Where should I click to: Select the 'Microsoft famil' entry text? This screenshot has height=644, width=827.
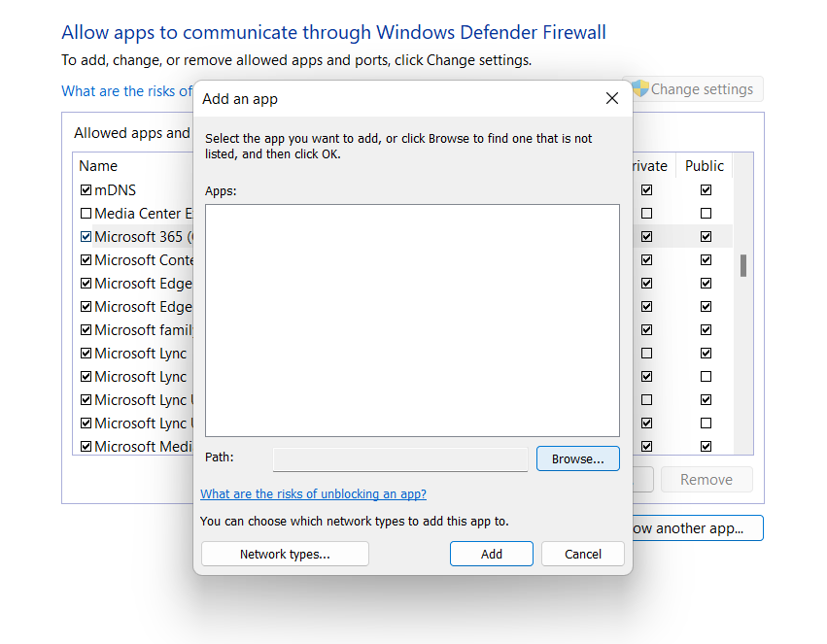click(x=144, y=330)
